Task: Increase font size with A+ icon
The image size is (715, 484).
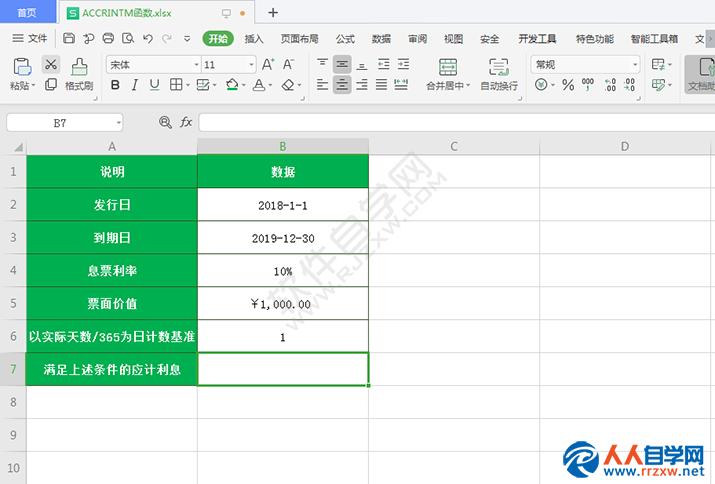Action: (268, 64)
